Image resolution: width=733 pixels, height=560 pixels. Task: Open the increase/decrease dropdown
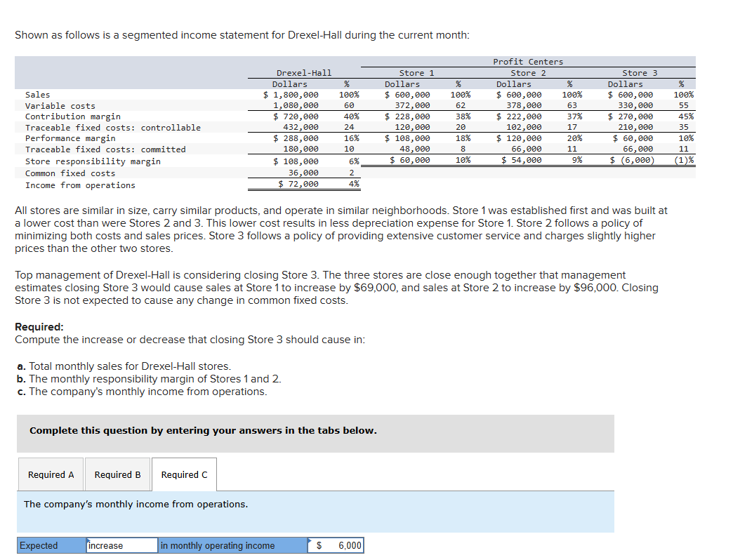[121, 545]
